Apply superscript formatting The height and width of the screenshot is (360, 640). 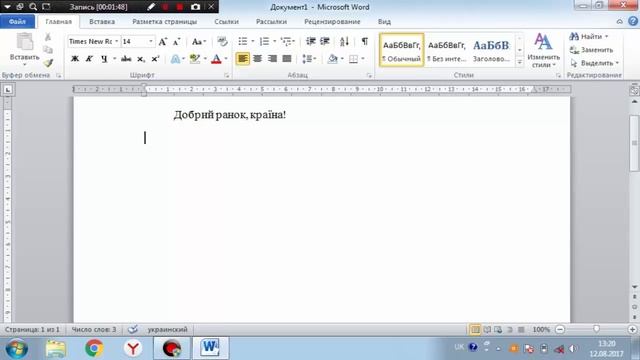[155, 59]
